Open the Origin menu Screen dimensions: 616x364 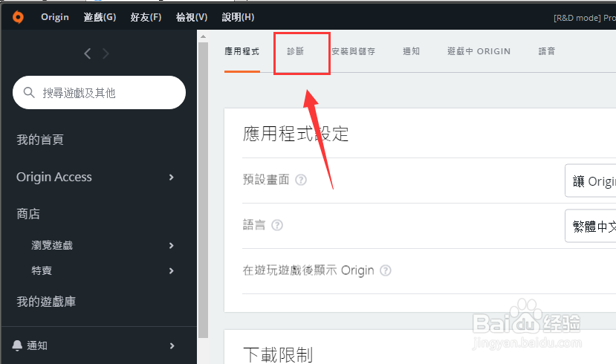pyautogui.click(x=55, y=17)
